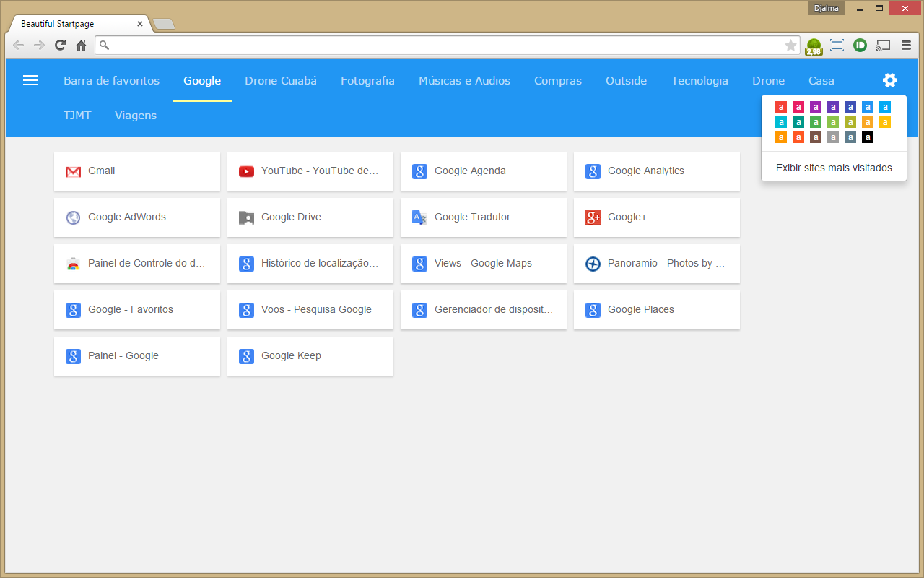Choose the brown theme color swatch
924x578 pixels.
(816, 137)
